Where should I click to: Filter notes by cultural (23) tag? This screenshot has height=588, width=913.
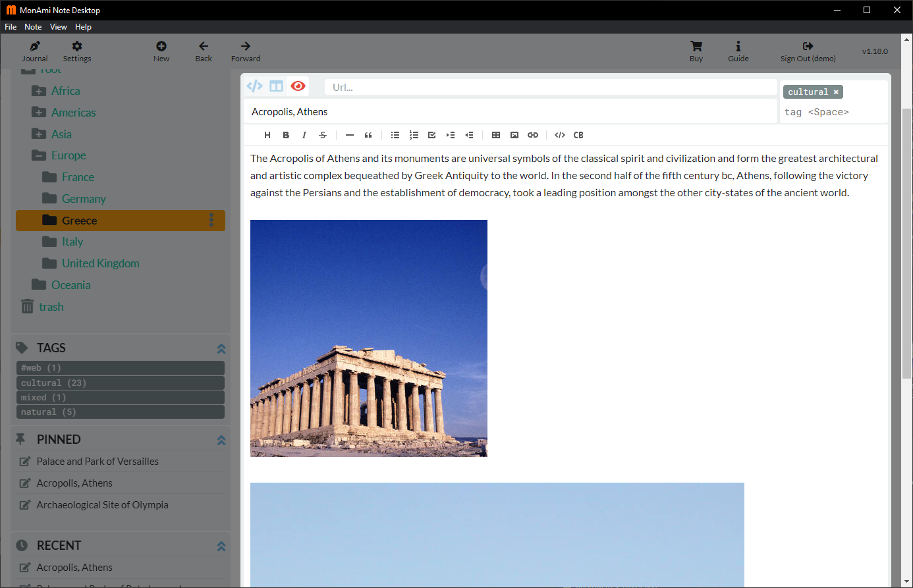[121, 383]
